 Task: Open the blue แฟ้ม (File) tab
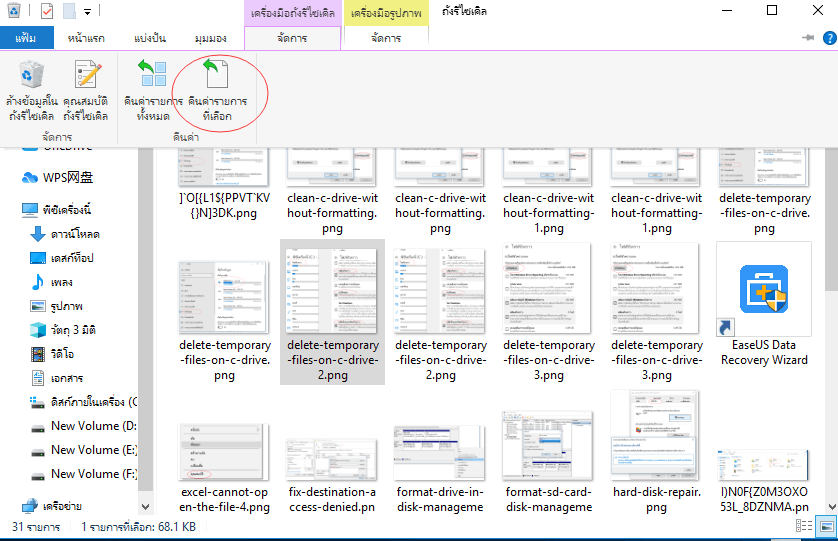point(26,38)
